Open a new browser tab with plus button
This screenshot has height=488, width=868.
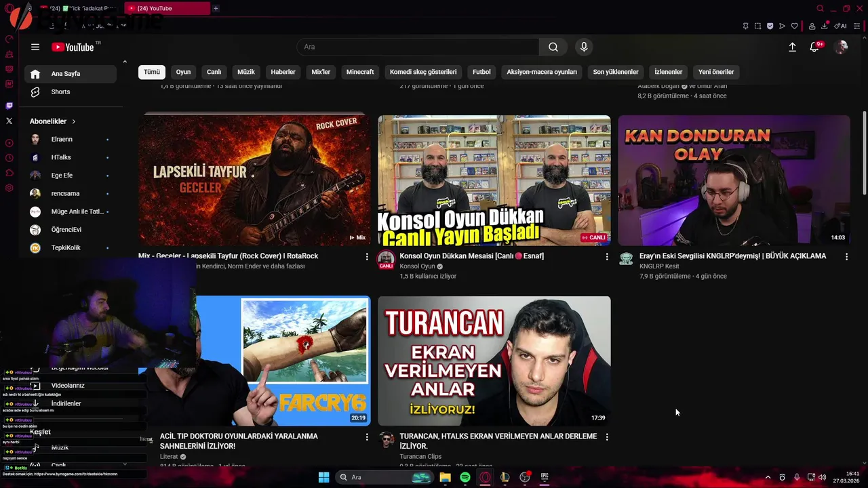[216, 8]
